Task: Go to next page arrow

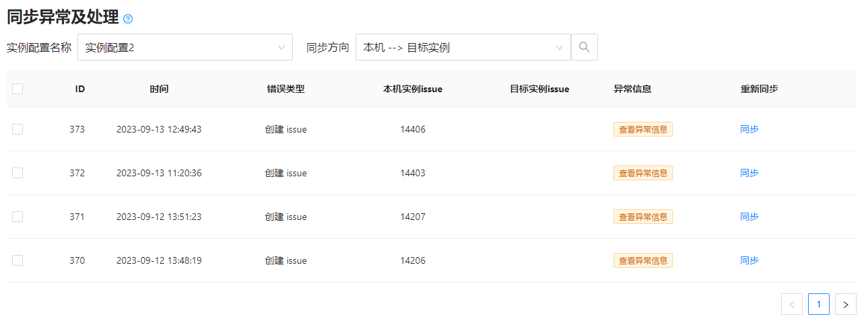Action: tap(845, 304)
